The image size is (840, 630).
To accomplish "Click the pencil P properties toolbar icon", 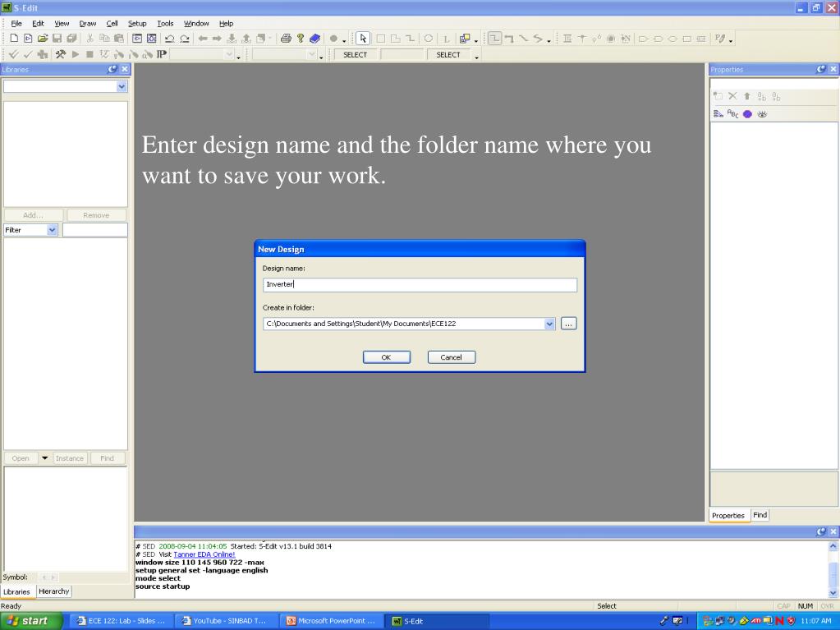I will 720,39.
